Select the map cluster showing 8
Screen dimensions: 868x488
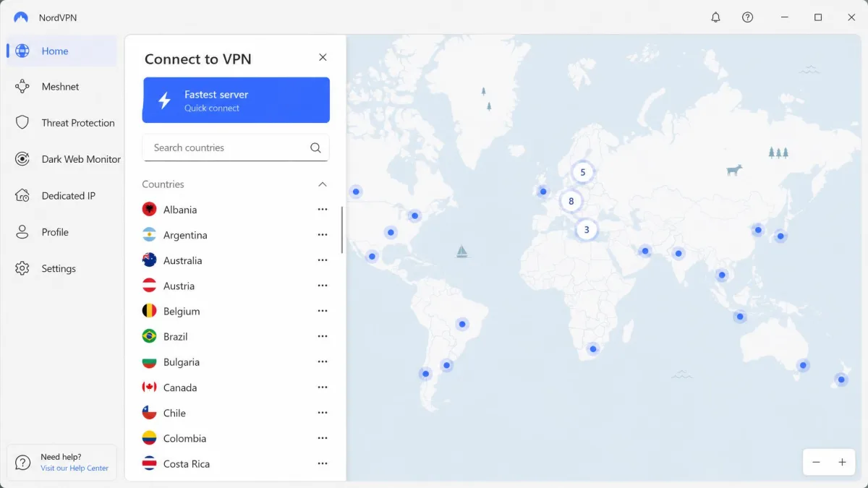[x=571, y=201]
